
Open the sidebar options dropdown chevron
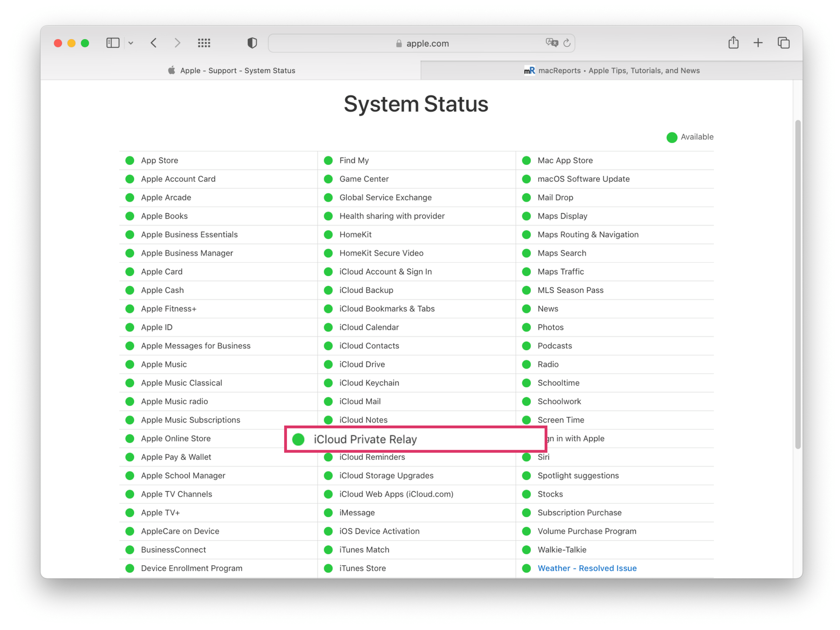(x=131, y=43)
